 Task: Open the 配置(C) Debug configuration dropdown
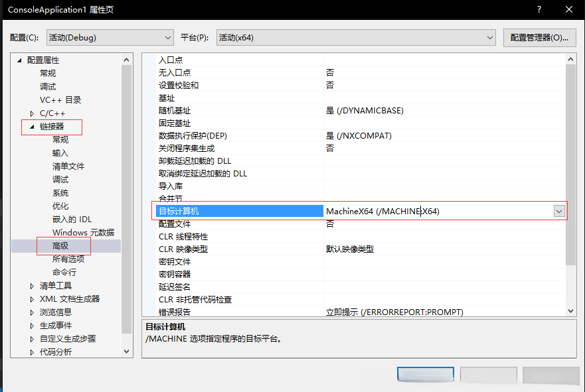pyautogui.click(x=110, y=38)
